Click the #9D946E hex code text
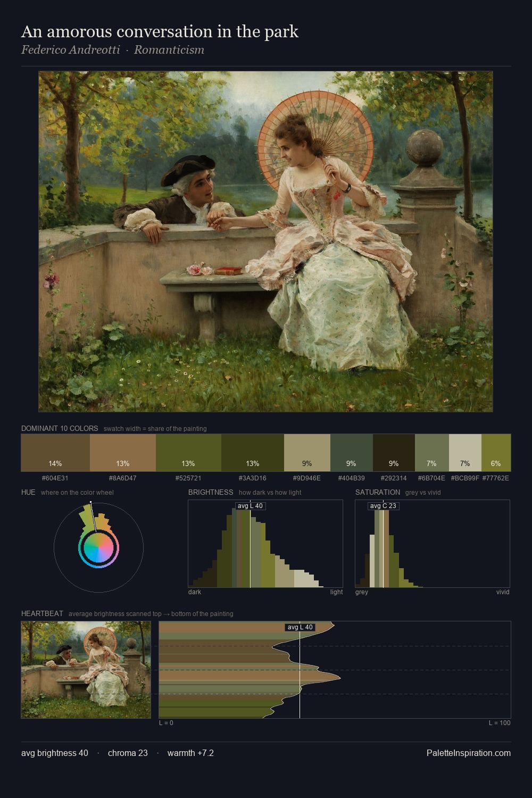Image resolution: width=532 pixels, height=798 pixels. point(307,478)
